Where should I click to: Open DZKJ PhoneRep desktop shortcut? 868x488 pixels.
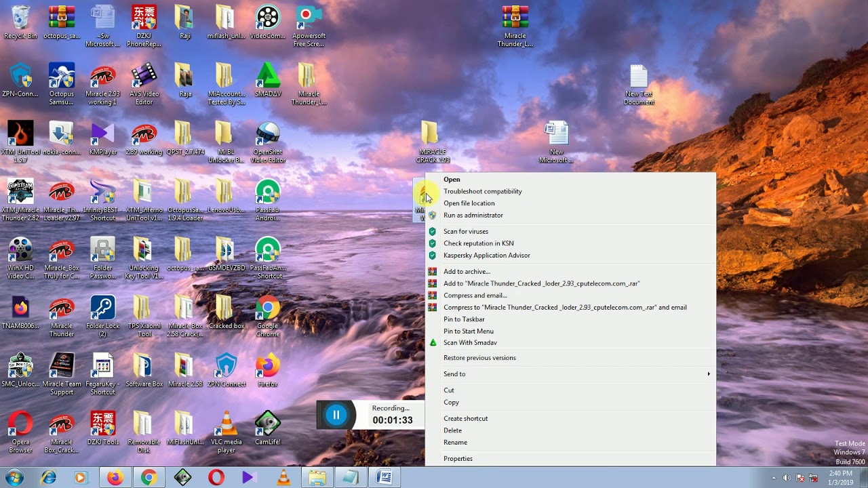143,26
